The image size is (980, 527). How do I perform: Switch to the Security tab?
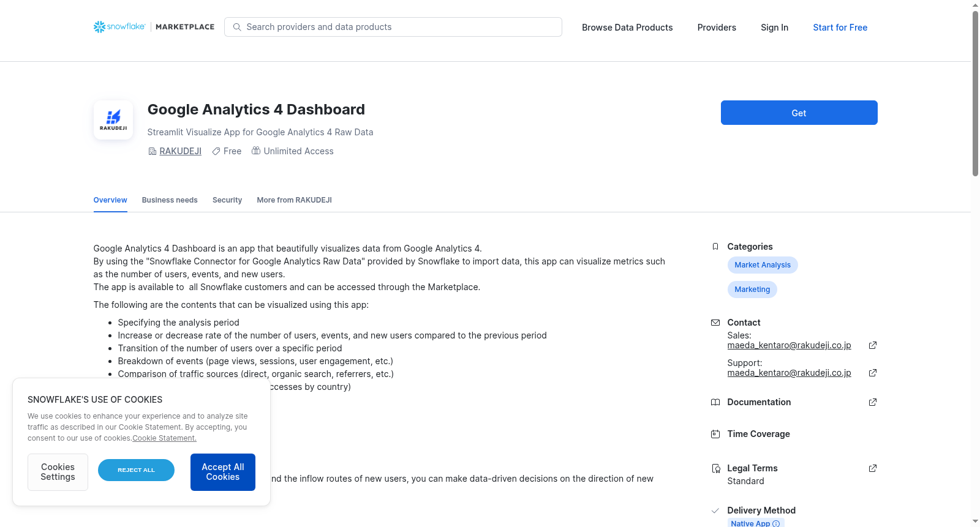click(x=227, y=200)
